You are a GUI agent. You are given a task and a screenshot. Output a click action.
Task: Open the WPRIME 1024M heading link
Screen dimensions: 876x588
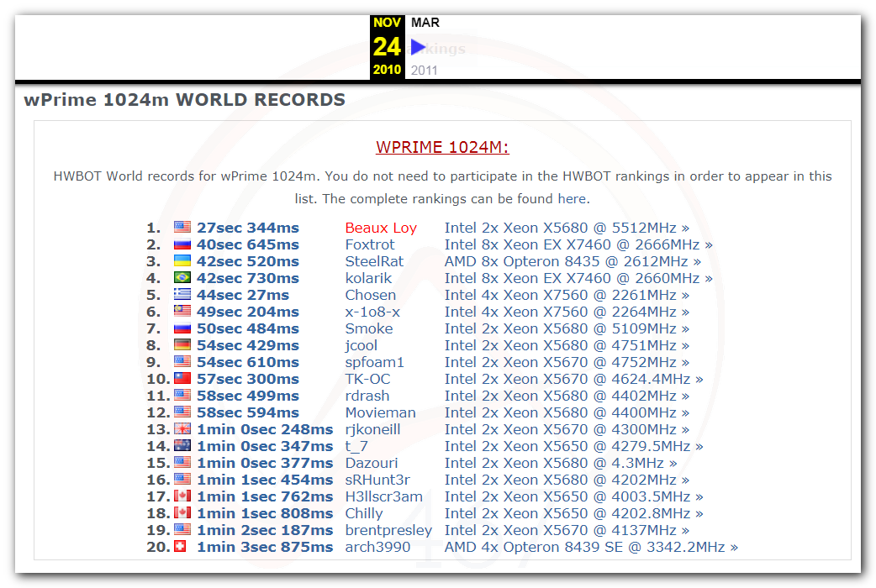[x=442, y=147]
